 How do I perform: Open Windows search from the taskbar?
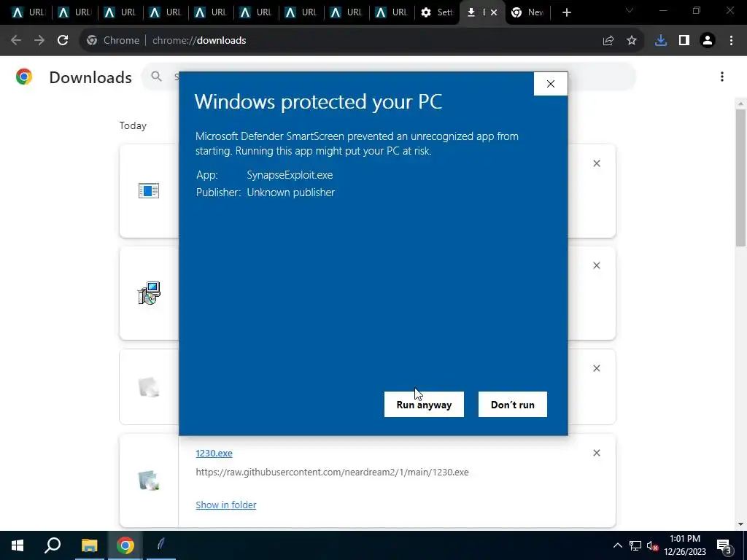(53, 545)
